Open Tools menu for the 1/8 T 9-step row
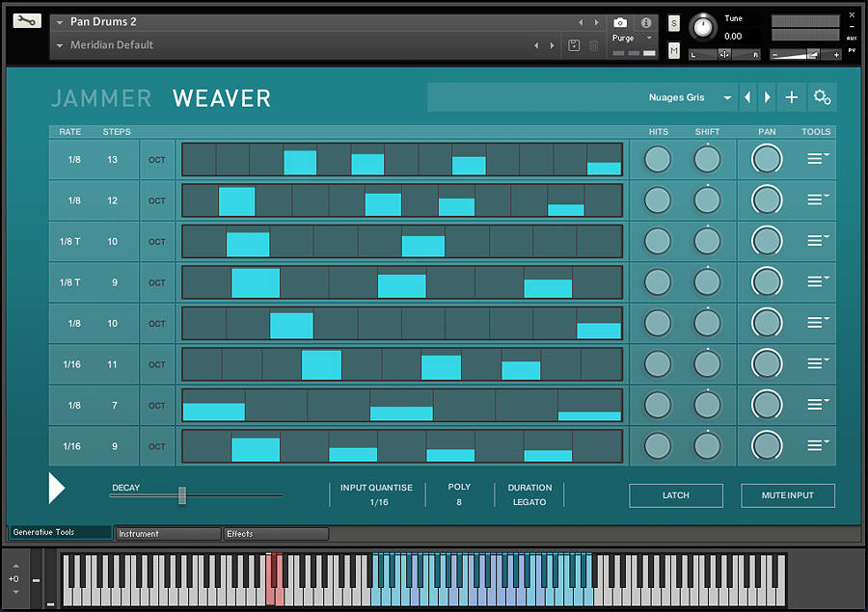Screen dimensions: 868x612 (x=817, y=281)
